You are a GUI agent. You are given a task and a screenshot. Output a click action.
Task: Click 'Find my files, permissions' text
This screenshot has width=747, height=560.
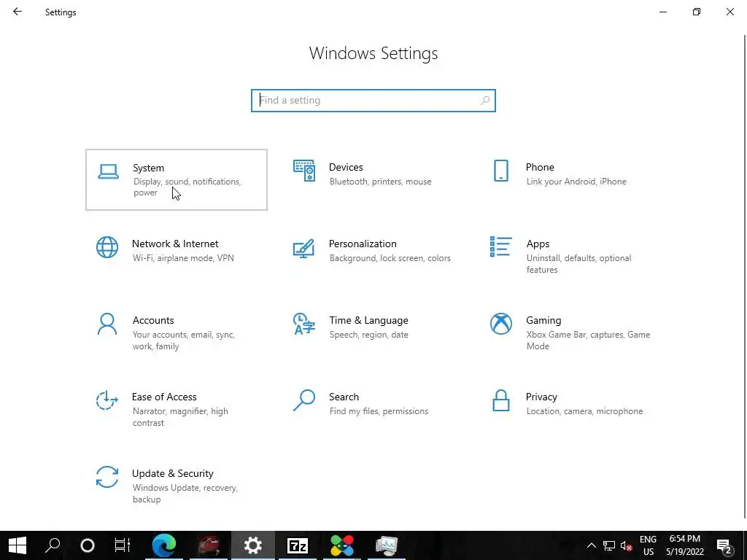pos(379,411)
